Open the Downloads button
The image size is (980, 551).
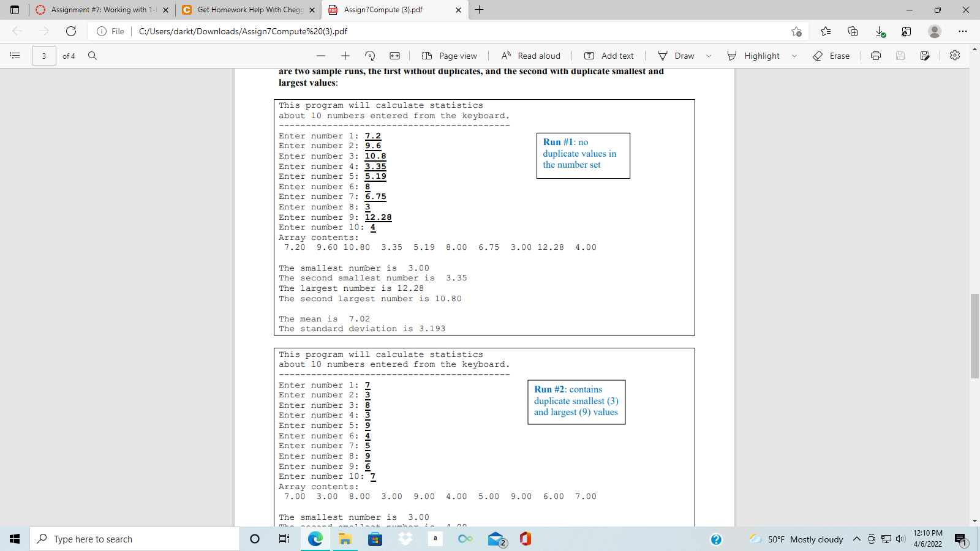coord(880,31)
